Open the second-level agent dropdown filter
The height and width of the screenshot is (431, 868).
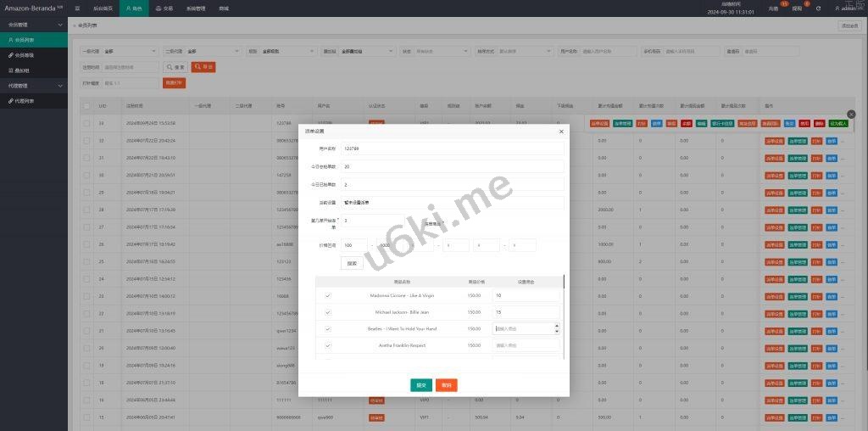point(212,51)
